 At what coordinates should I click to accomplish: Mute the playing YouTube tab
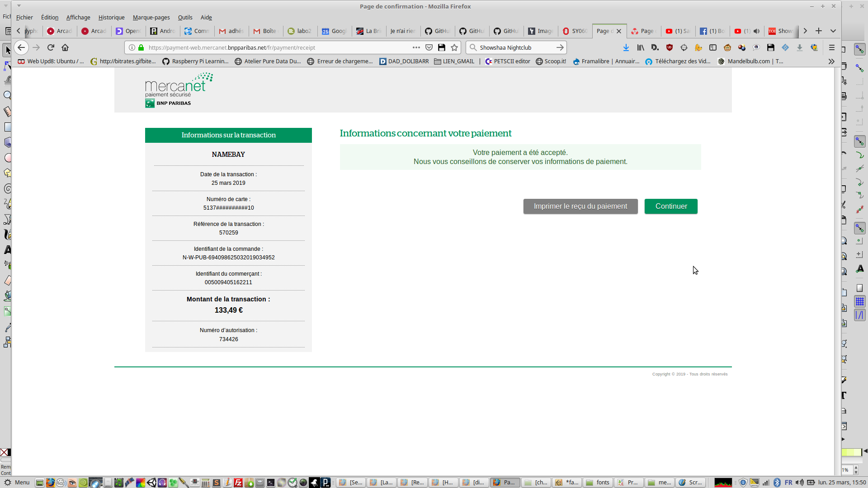click(x=756, y=31)
